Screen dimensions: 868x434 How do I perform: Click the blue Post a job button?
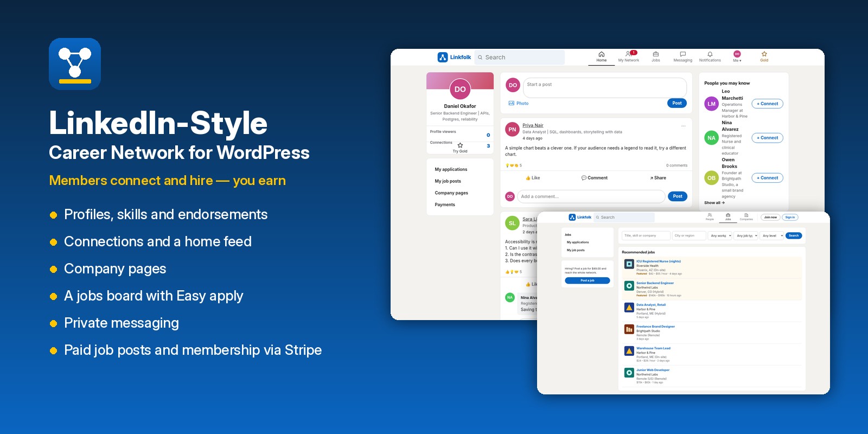coord(588,280)
